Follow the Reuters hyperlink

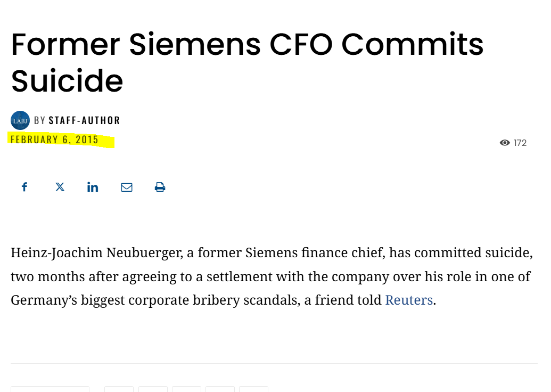[x=409, y=300]
